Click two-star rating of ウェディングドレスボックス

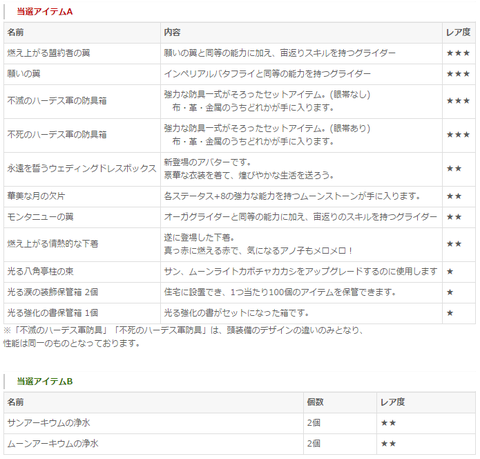click(454, 169)
